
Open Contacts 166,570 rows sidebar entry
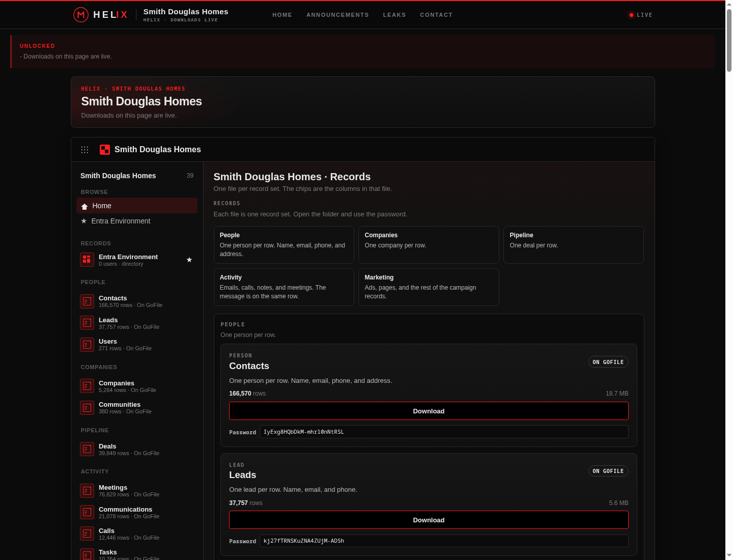tap(137, 301)
